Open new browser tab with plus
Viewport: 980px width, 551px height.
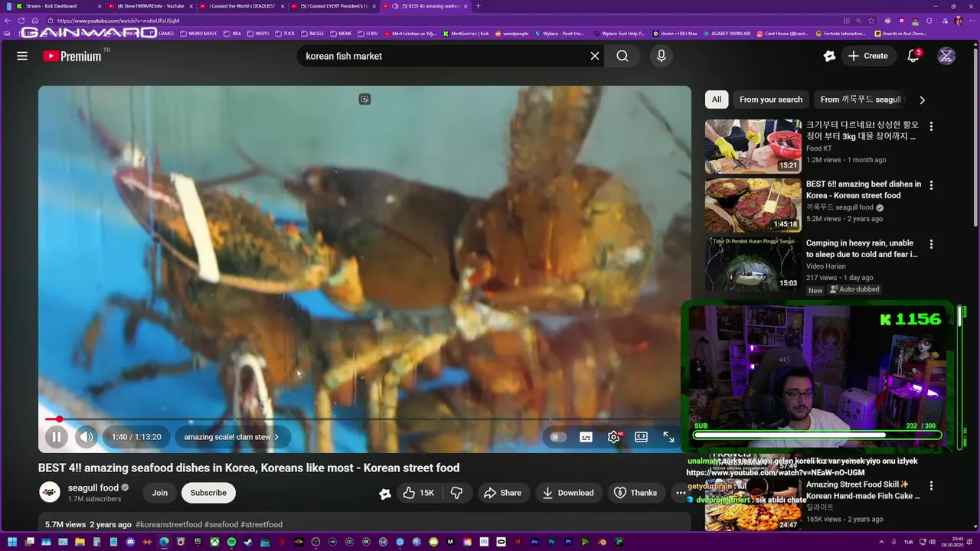pyautogui.click(x=479, y=6)
